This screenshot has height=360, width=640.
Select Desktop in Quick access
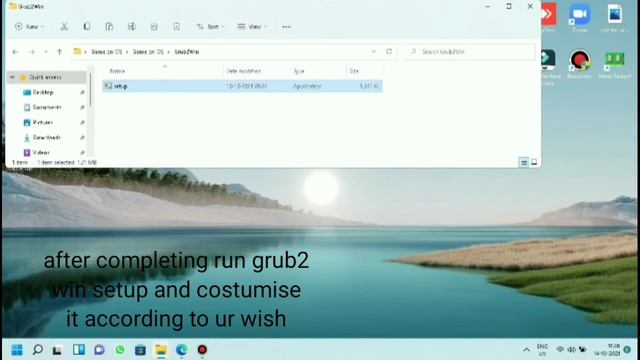(43, 92)
